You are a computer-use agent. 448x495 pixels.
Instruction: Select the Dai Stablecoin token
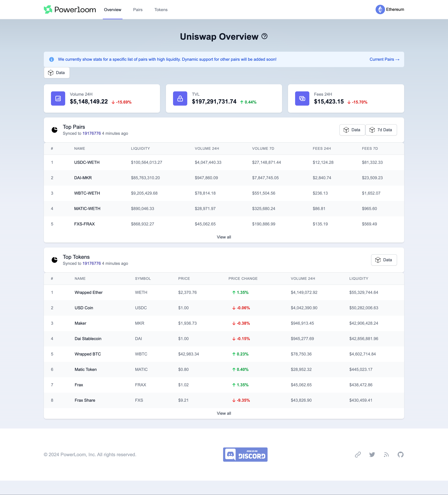coord(88,339)
